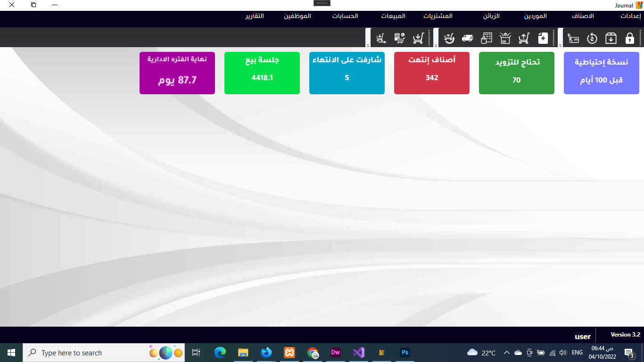Click the open box with star icon
Screen dimensions: 644x362
pyautogui.click(x=505, y=38)
